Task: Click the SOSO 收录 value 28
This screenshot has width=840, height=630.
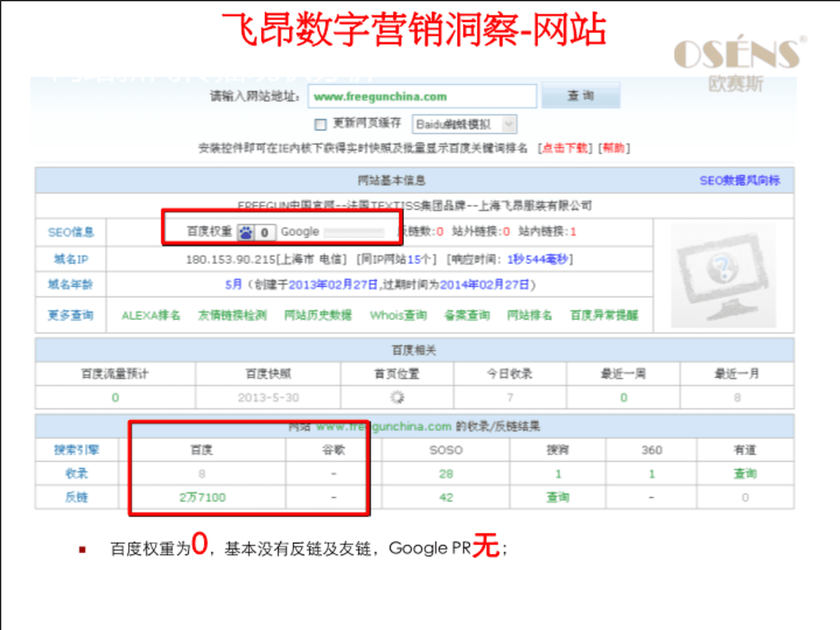Action: [446, 474]
